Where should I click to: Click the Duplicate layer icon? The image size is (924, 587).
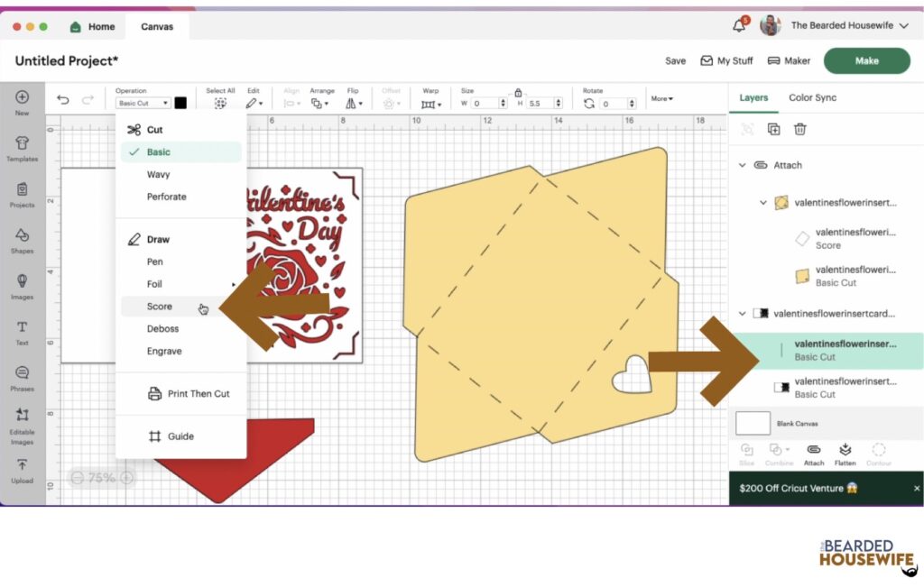(773, 129)
